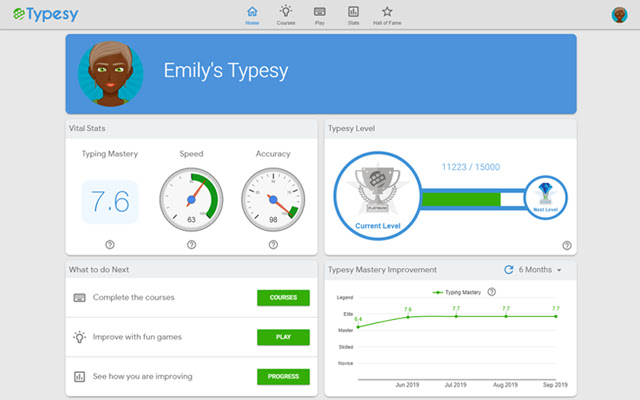Click the Sep 2019 chart data point
Viewport: 640px width, 400px height.
coord(556,316)
